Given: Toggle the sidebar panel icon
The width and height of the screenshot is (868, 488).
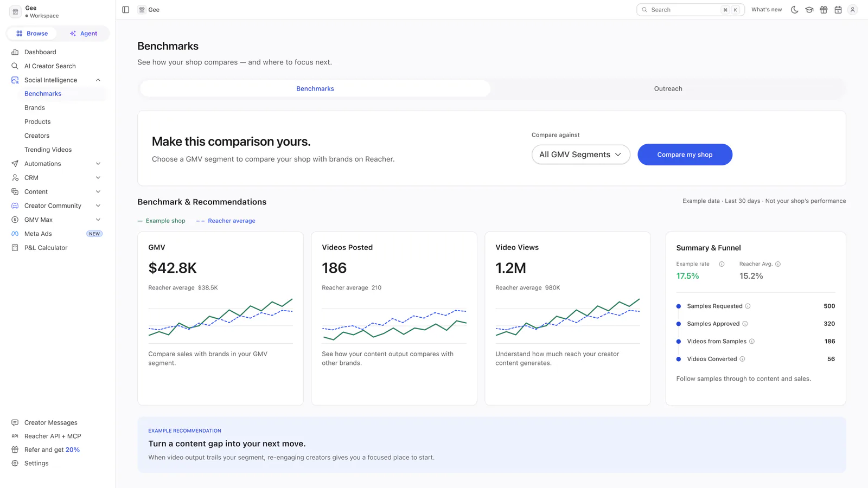Looking at the screenshot, I should [126, 10].
